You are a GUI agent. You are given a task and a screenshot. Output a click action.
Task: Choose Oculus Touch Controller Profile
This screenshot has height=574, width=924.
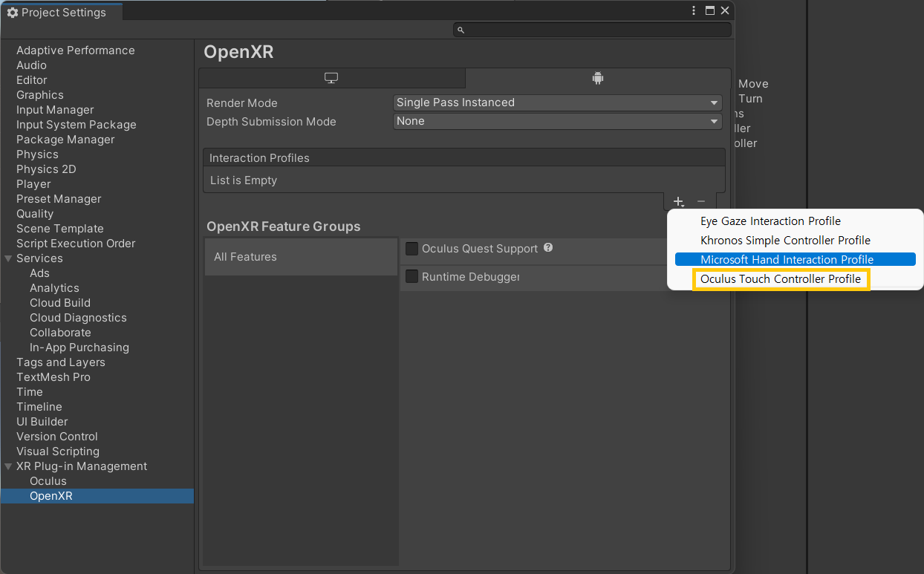point(781,279)
